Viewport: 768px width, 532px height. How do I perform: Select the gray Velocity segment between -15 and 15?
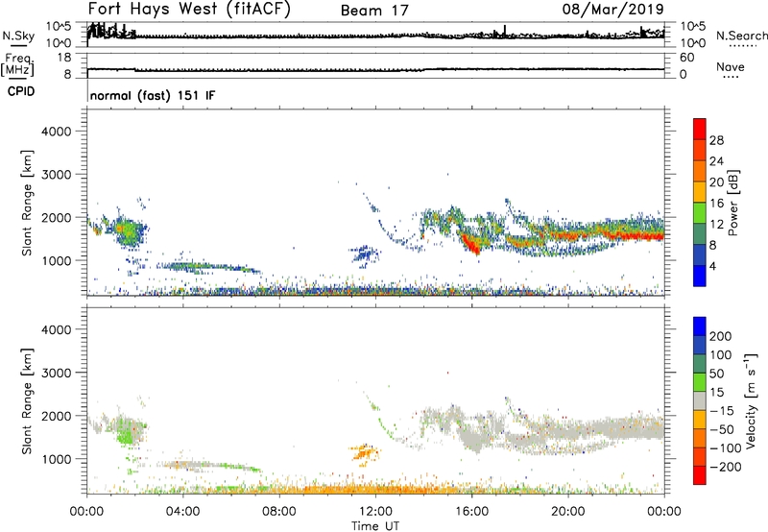click(700, 400)
